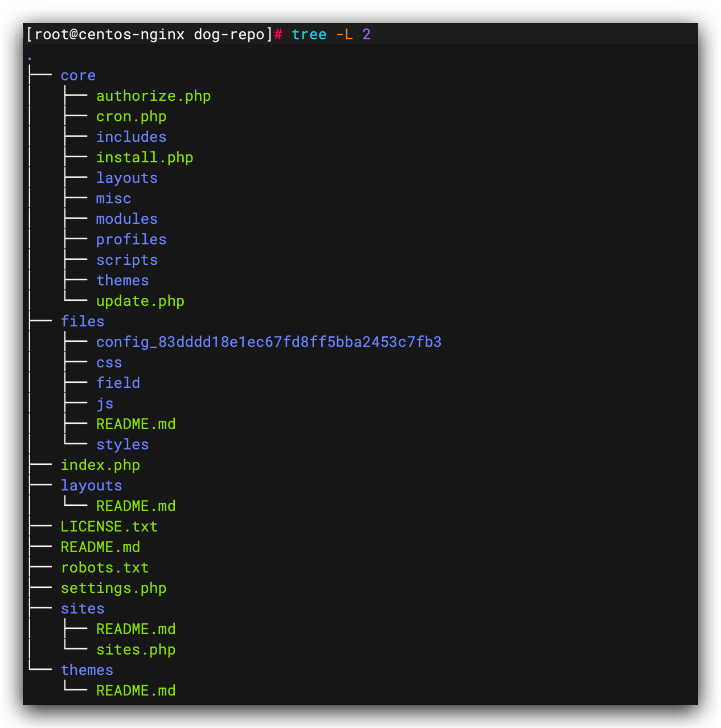The image size is (721, 728).
Task: Click the includes directory under core
Action: pos(131,137)
